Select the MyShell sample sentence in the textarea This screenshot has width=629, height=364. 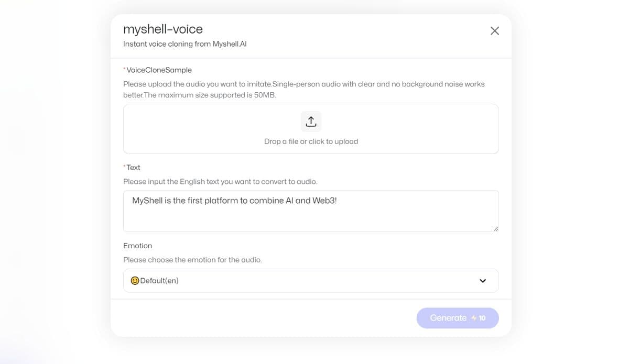235,200
